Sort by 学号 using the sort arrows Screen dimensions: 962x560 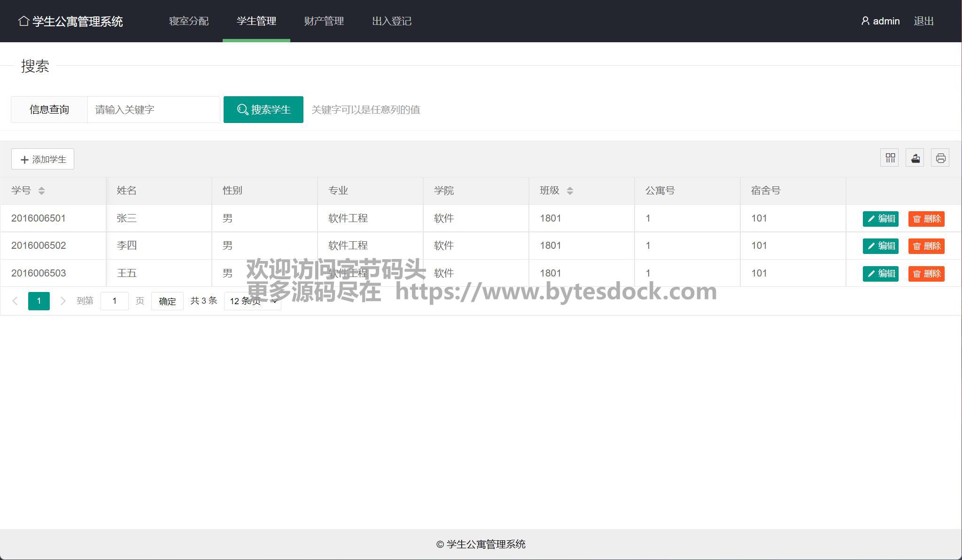pyautogui.click(x=41, y=191)
